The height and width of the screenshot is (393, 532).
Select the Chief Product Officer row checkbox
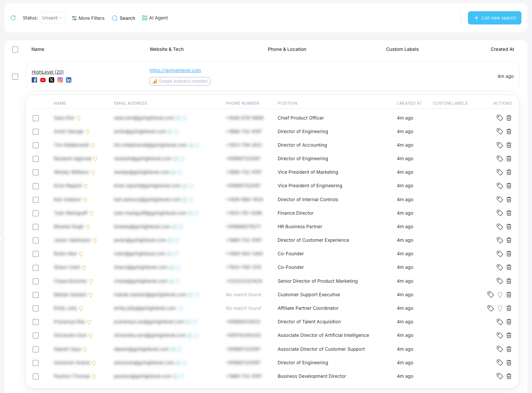[36, 118]
